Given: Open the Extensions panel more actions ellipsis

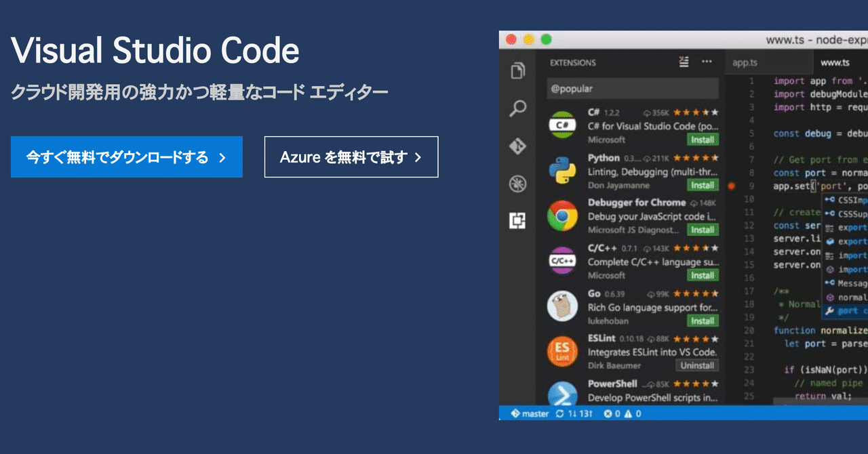Looking at the screenshot, I should [x=707, y=62].
